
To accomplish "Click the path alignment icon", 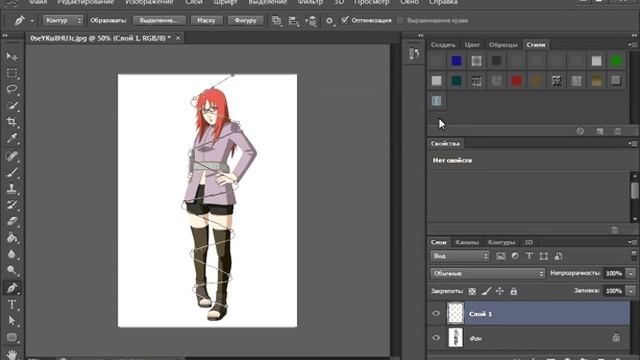I will (x=293, y=20).
